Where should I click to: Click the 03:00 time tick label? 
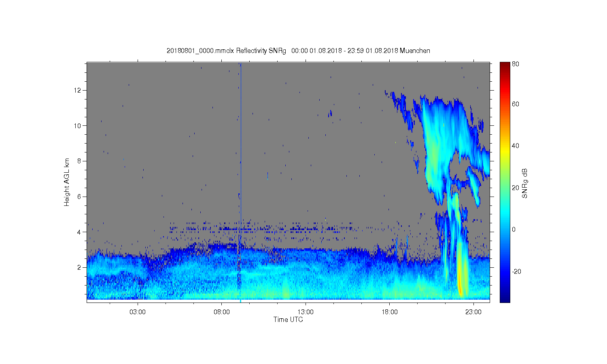click(x=138, y=312)
